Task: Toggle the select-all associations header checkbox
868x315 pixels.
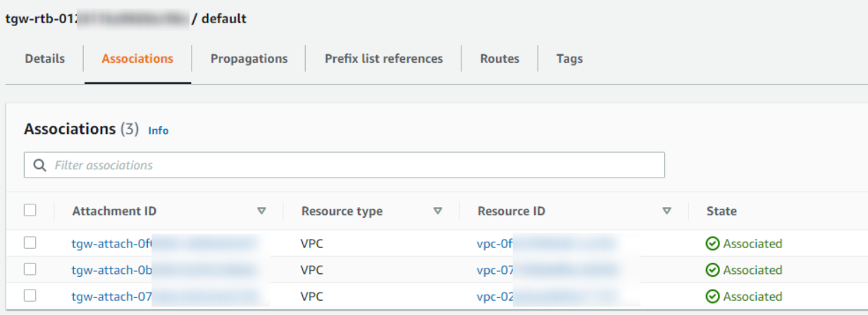Action: (30, 210)
